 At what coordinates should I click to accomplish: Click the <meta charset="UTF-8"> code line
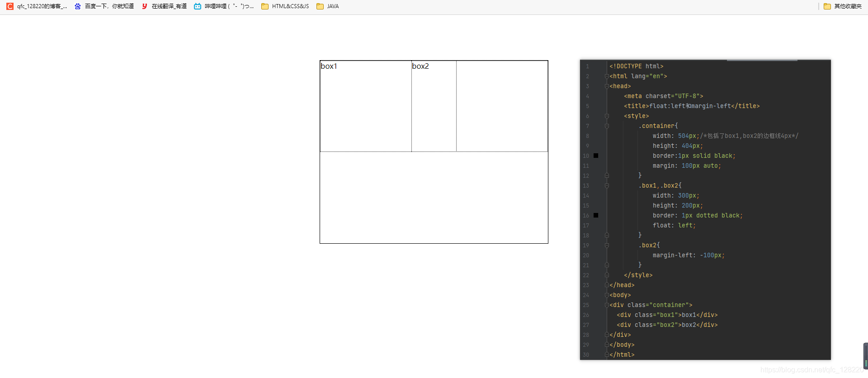[663, 96]
